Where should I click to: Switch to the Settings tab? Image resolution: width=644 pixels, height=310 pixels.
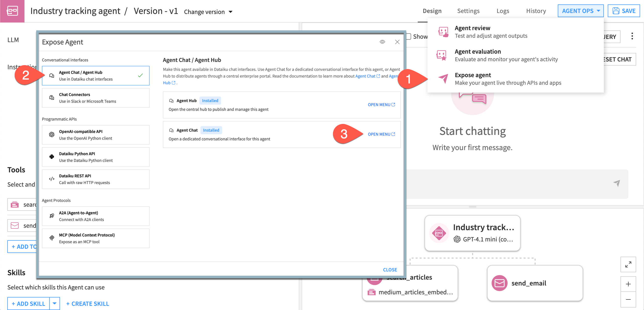(x=468, y=11)
